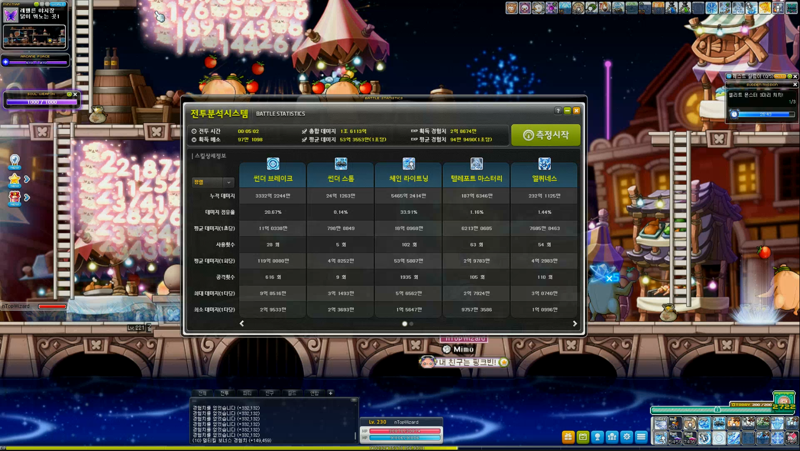
Task: Click the 체인 라이트닝 skill icon
Action: tap(409, 164)
